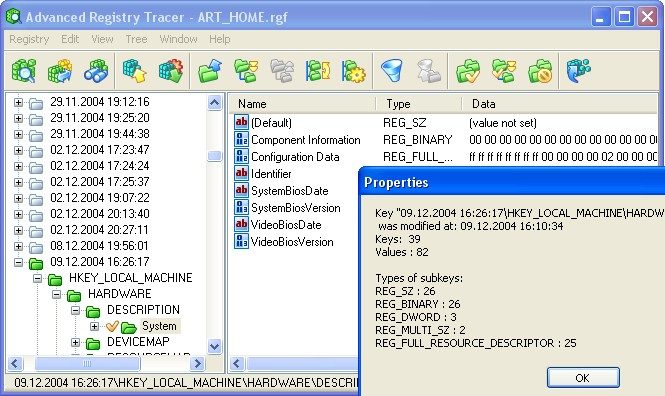Open the Help menu

pos(219,39)
